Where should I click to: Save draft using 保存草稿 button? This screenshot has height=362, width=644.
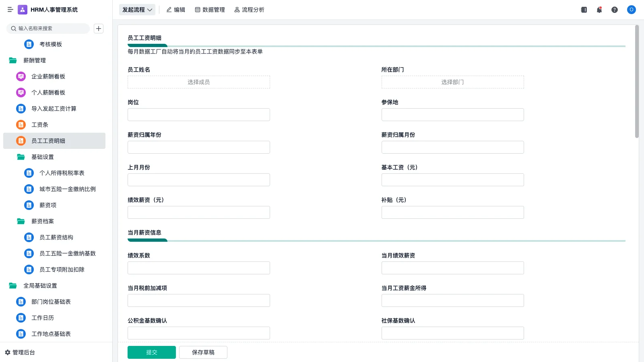(x=203, y=352)
